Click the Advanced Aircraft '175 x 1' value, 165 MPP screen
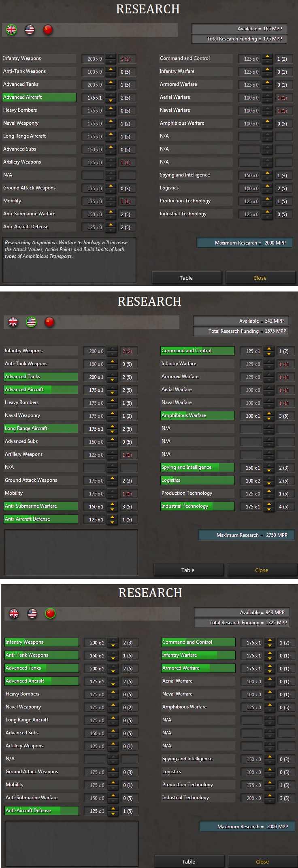The width and height of the screenshot is (298, 868). (93, 98)
